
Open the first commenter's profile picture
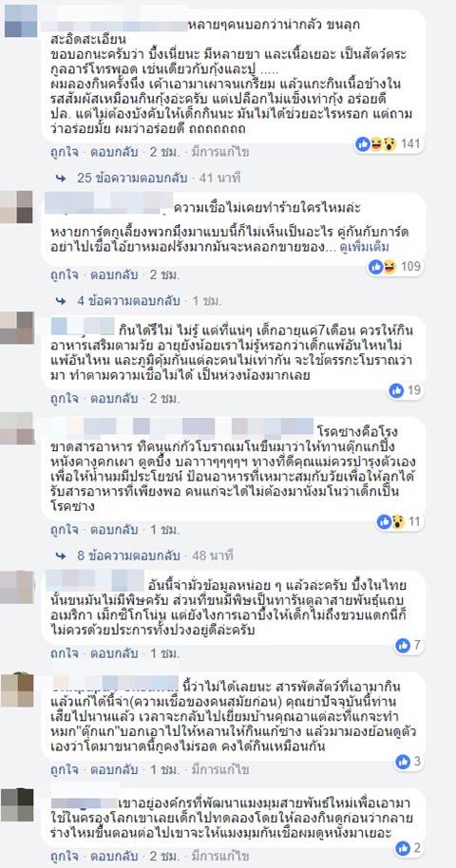pos(21,21)
